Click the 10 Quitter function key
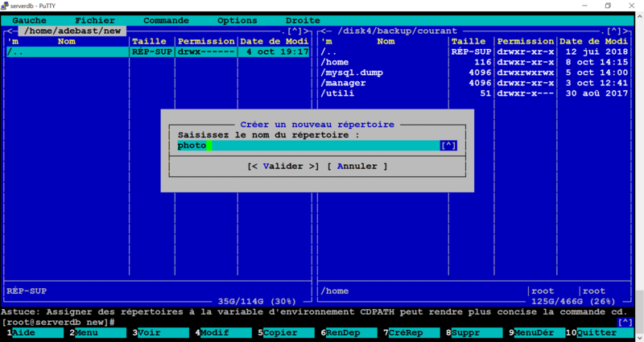This screenshot has height=342, width=644. point(600,332)
